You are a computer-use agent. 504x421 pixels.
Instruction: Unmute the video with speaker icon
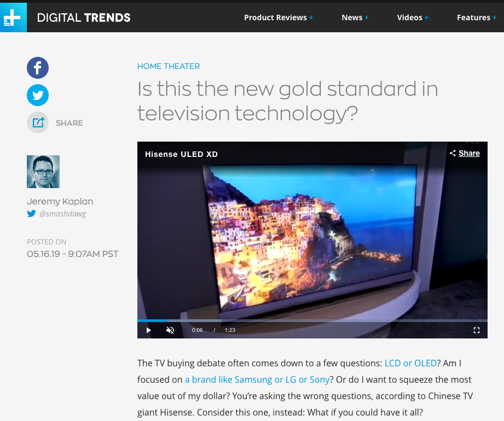pos(170,330)
